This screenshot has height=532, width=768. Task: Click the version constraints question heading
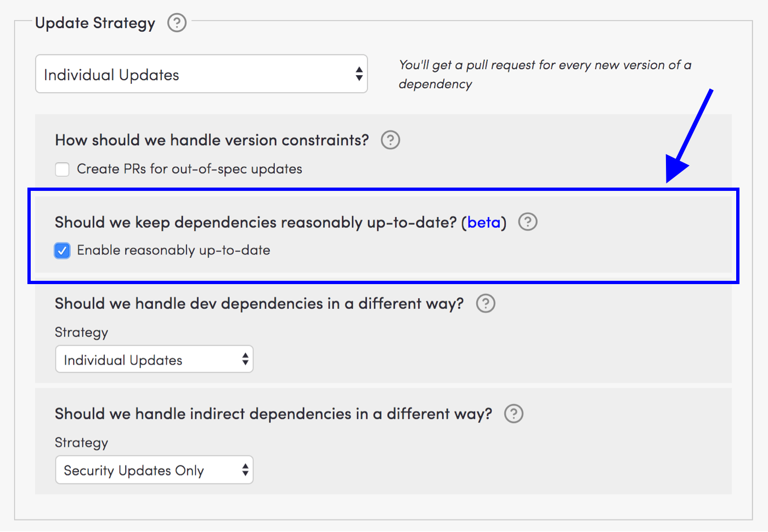pyautogui.click(x=212, y=140)
